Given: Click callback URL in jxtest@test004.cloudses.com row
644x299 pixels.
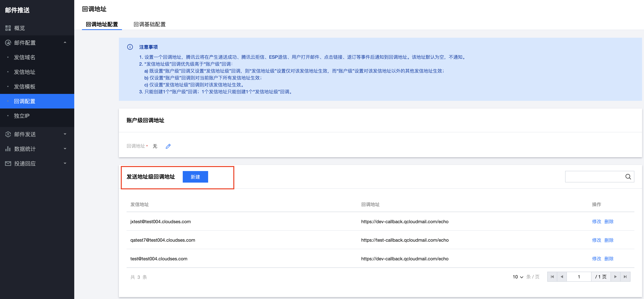Looking at the screenshot, I should (405, 221).
